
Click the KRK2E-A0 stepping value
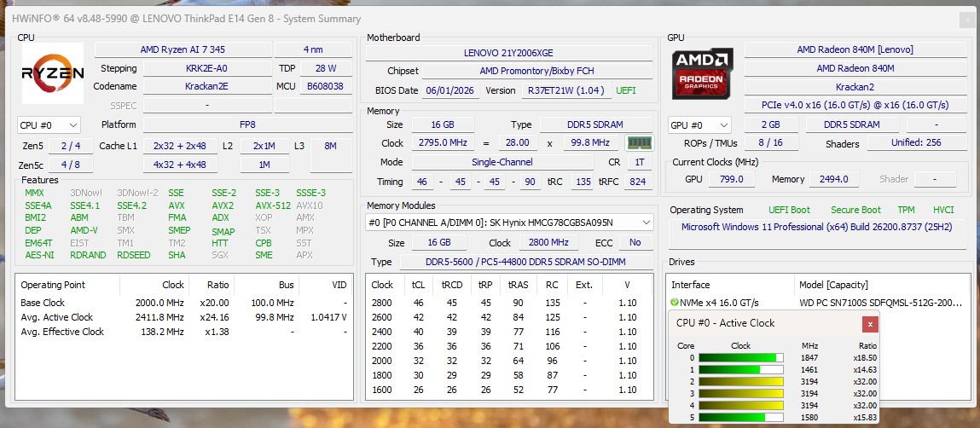pyautogui.click(x=207, y=68)
